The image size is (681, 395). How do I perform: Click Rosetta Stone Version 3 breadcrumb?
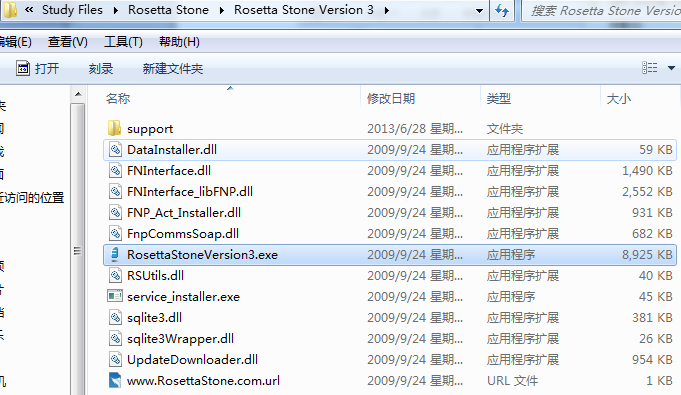(x=304, y=10)
